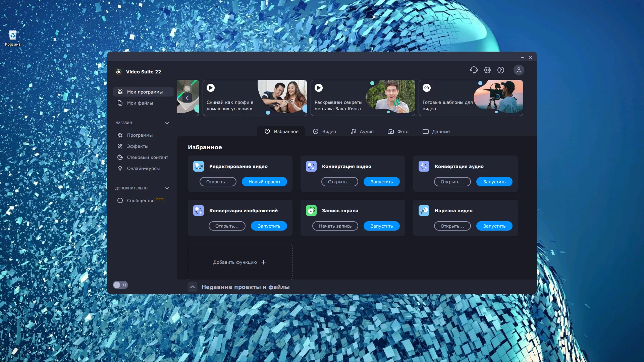The width and height of the screenshot is (644, 362).
Task: Click the Конвертация изображений app icon
Action: [199, 210]
